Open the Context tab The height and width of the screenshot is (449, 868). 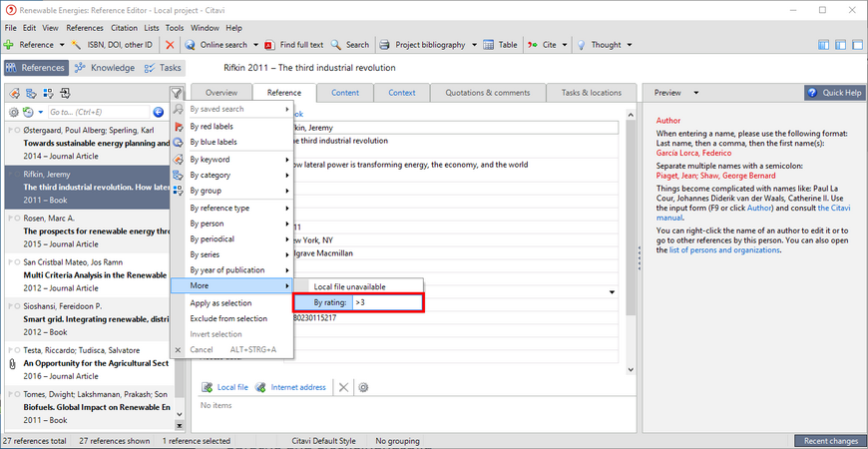point(402,93)
